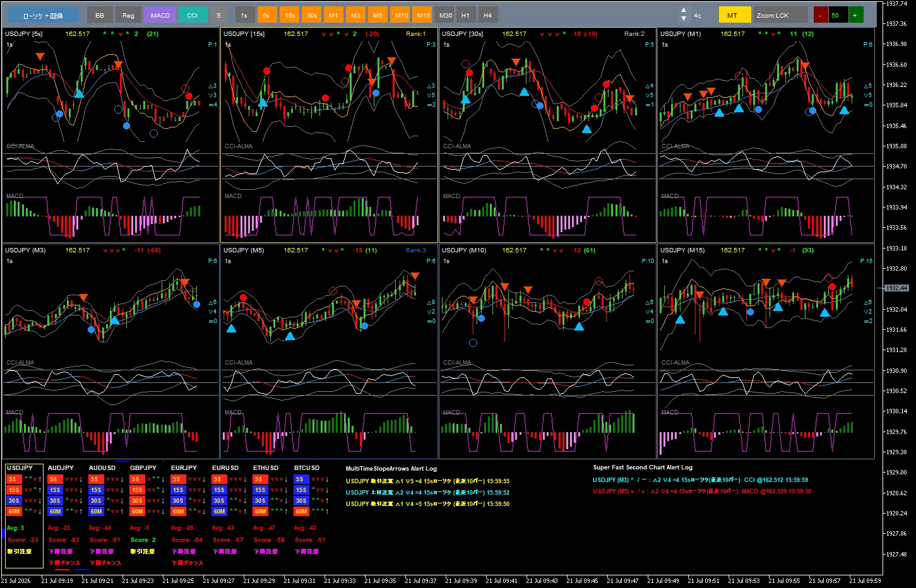
Task: Select the AUDJPY symbol panel header
Action: 61,467
